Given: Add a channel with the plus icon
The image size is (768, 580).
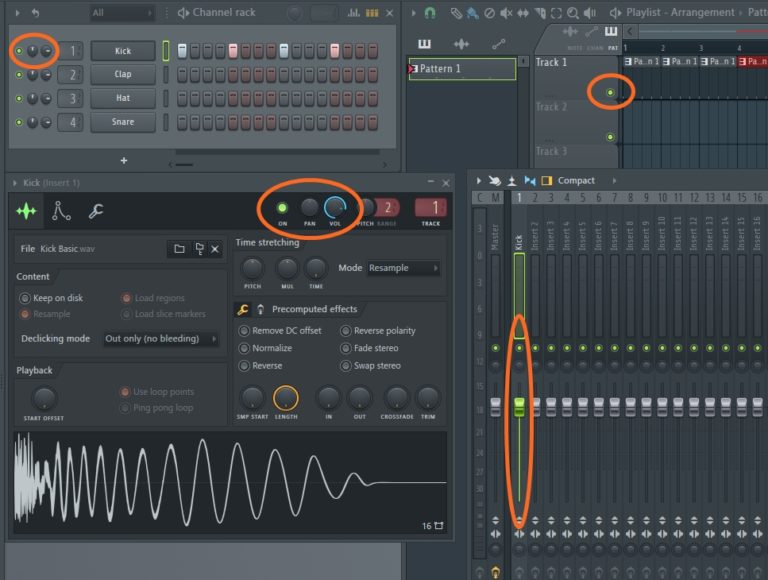Looking at the screenshot, I should point(124,160).
